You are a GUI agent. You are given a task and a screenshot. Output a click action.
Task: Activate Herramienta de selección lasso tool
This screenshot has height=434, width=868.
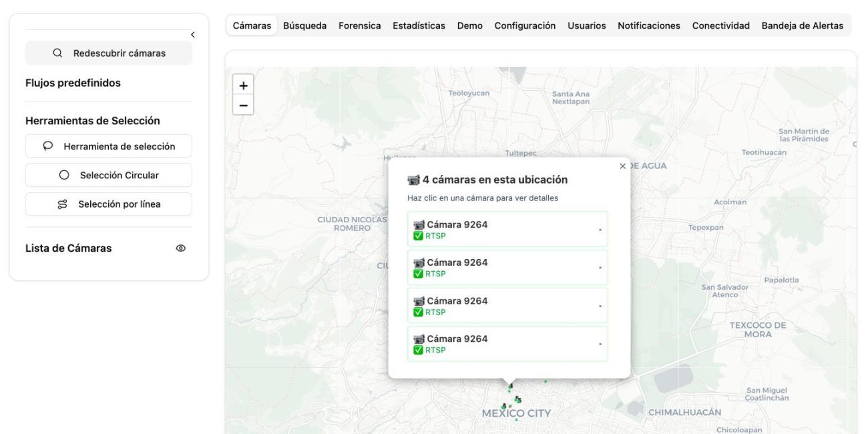point(109,146)
